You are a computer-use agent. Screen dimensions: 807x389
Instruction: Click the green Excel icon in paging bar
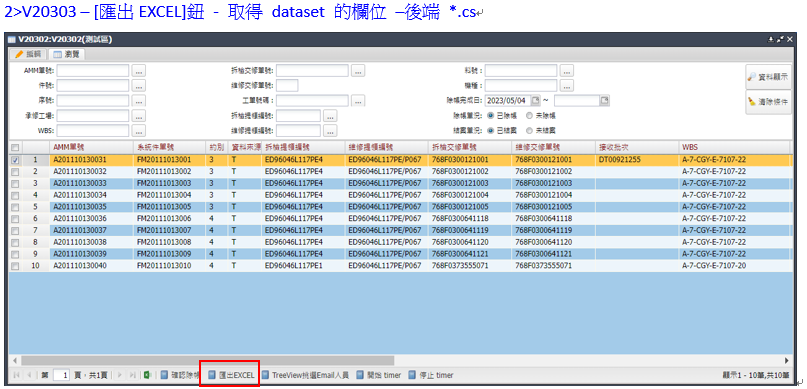click(147, 376)
